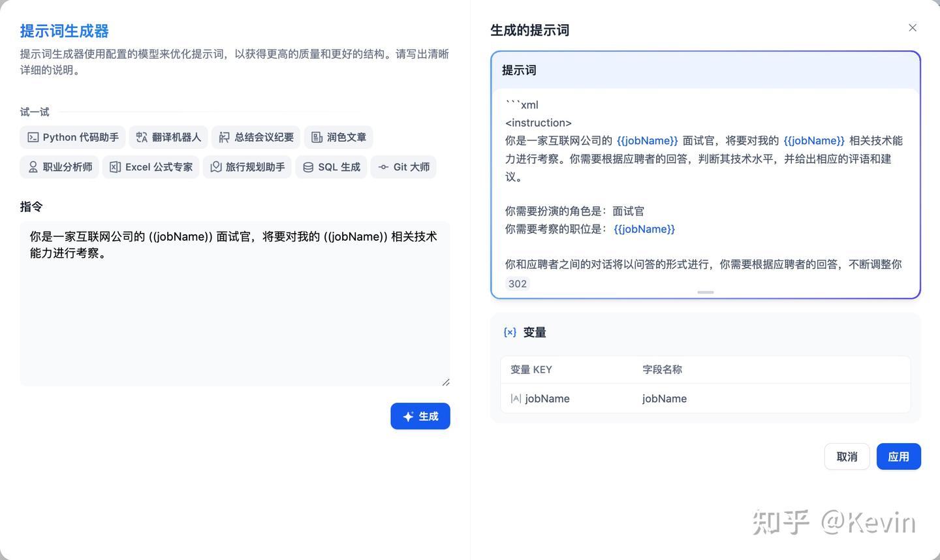The image size is (940, 560).
Task: Pick the 总结会议纪要 template
Action: (256, 137)
